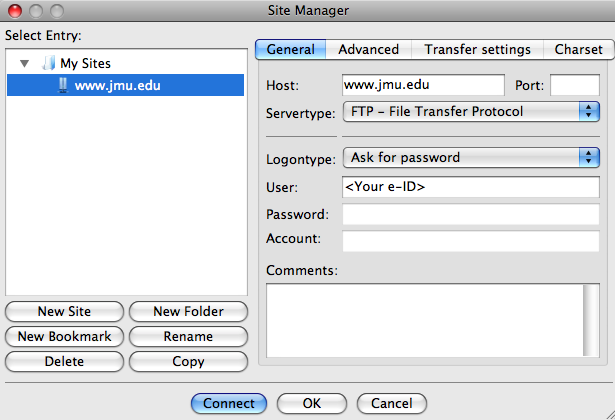The height and width of the screenshot is (420, 615).
Task: Click into the Account field
Action: [x=471, y=241]
